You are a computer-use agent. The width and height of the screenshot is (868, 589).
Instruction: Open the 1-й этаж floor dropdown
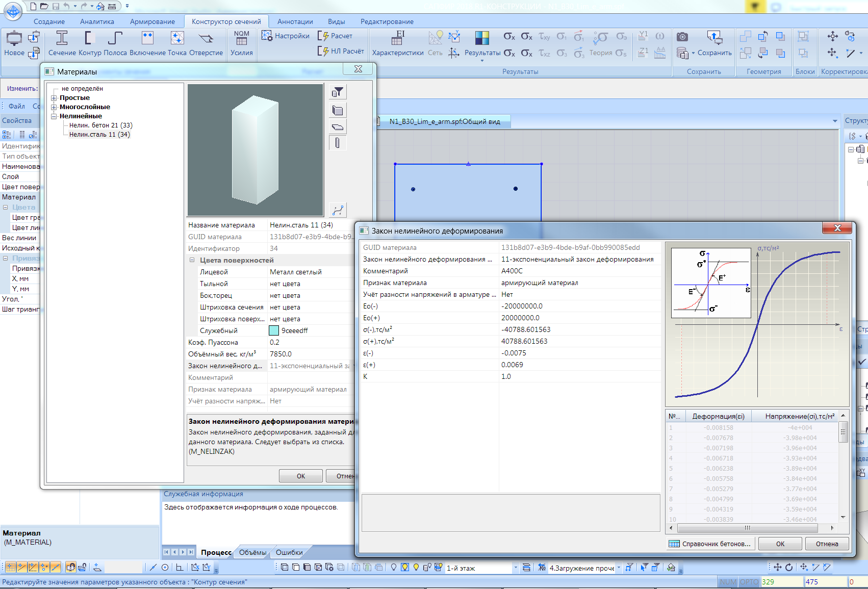[x=516, y=568]
